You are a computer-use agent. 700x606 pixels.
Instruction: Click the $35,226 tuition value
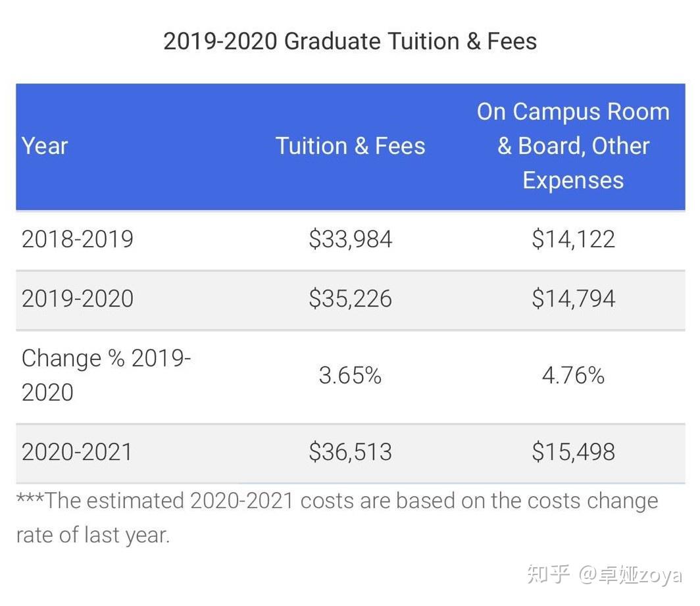coord(350,299)
